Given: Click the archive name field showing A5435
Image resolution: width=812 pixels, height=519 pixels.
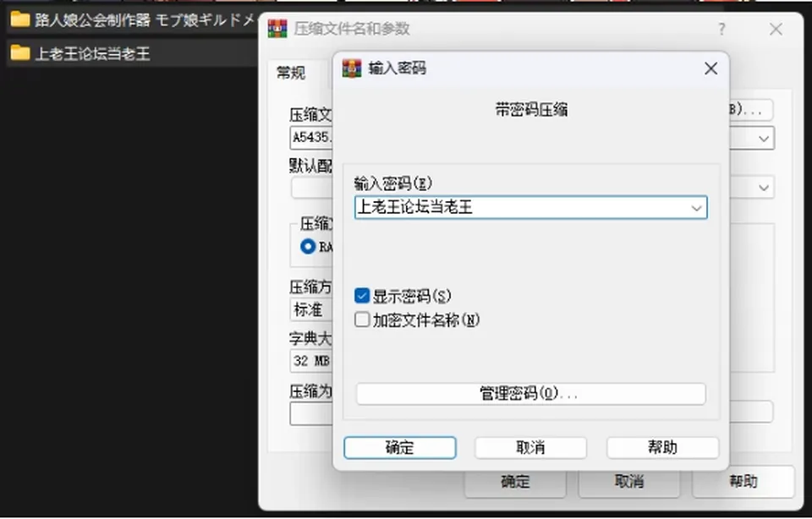Looking at the screenshot, I should [311, 138].
